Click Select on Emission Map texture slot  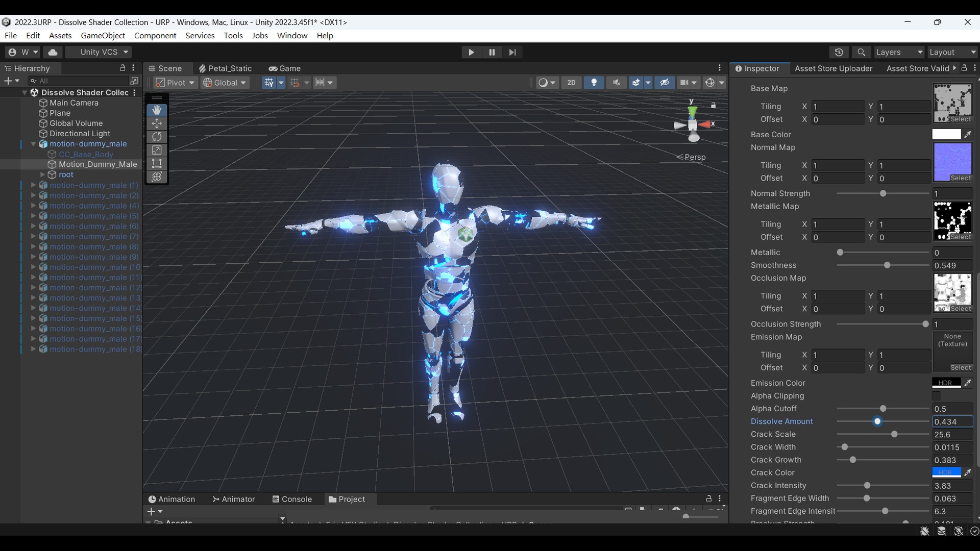(961, 368)
